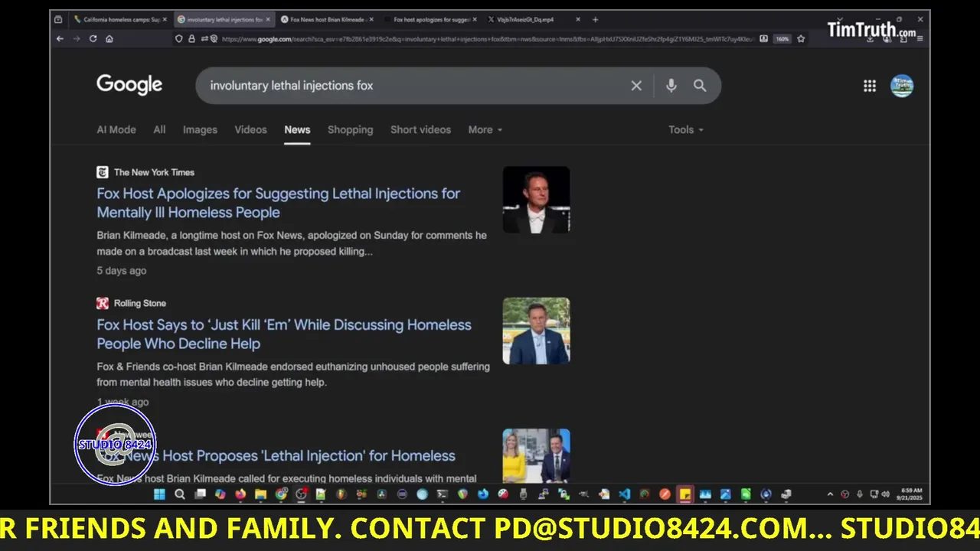The height and width of the screenshot is (551, 980).
Task: Bookmark this page with the star icon
Action: (801, 39)
